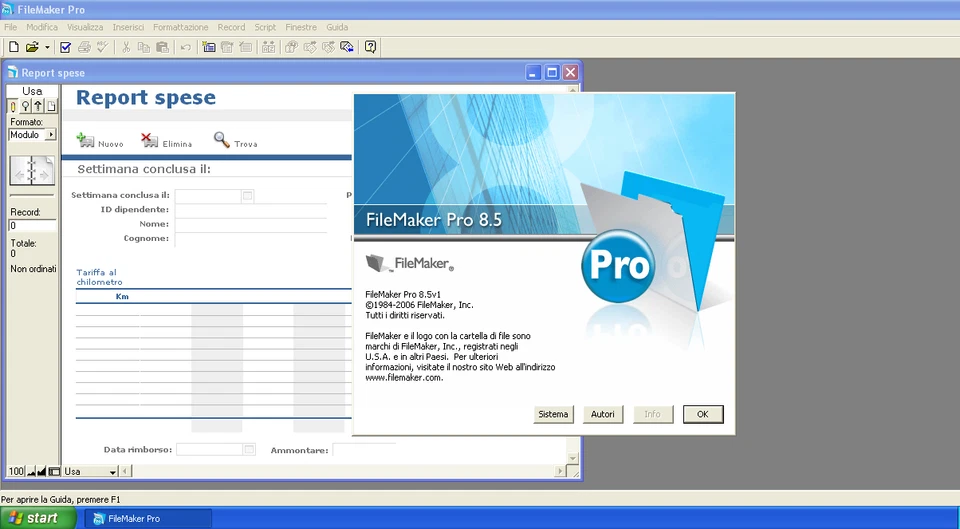
Task: Click the Elimina record button
Action: click(167, 141)
